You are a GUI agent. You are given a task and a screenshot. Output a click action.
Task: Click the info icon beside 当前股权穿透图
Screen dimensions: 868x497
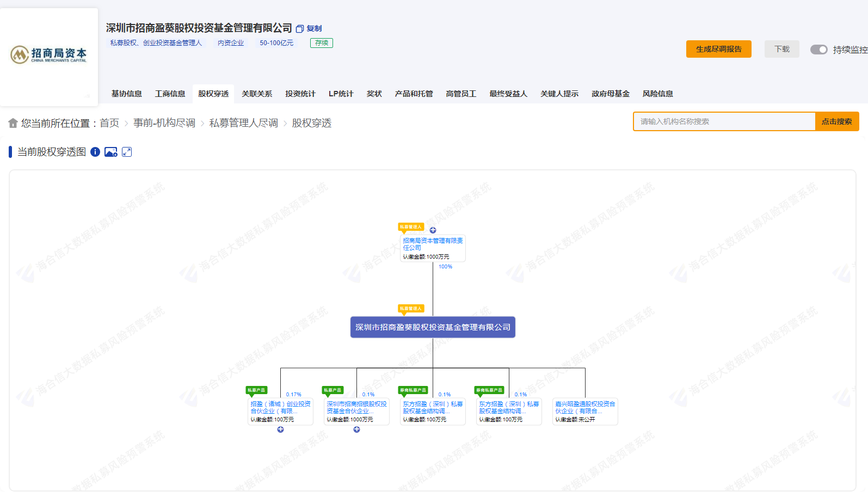95,152
